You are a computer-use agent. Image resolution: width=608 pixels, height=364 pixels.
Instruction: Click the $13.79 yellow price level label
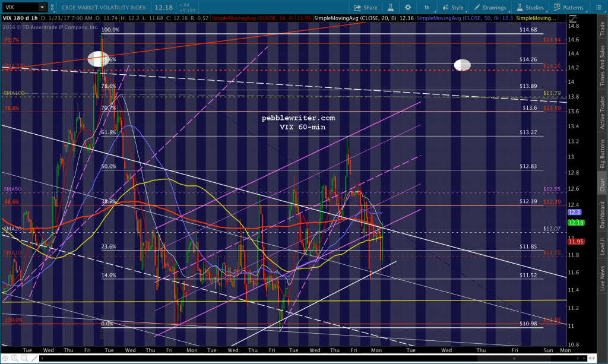[552, 93]
